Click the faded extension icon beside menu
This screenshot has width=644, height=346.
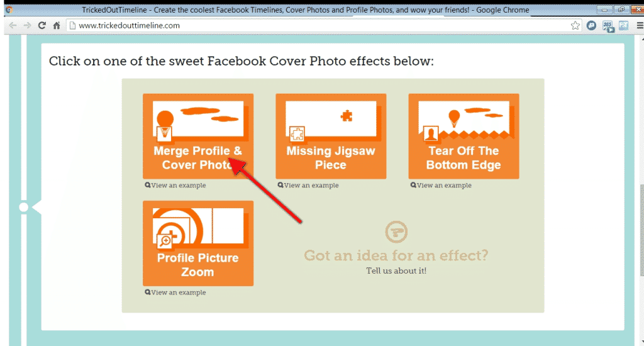click(623, 25)
